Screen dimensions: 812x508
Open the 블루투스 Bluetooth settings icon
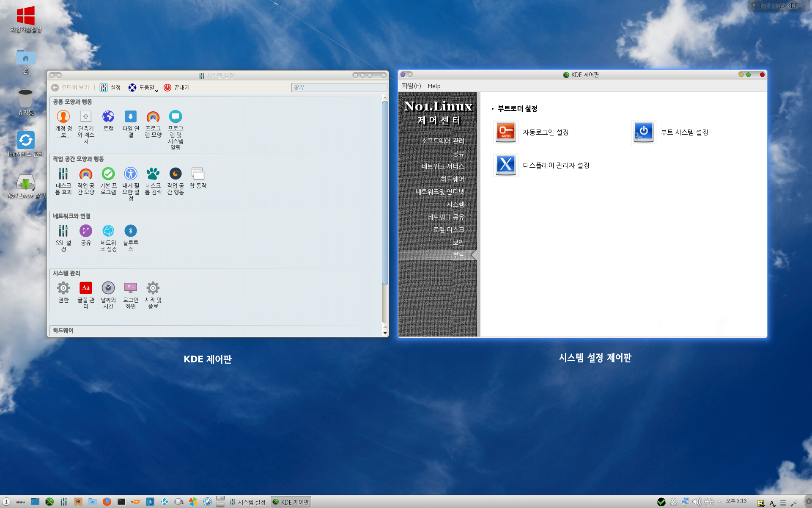[131, 238]
